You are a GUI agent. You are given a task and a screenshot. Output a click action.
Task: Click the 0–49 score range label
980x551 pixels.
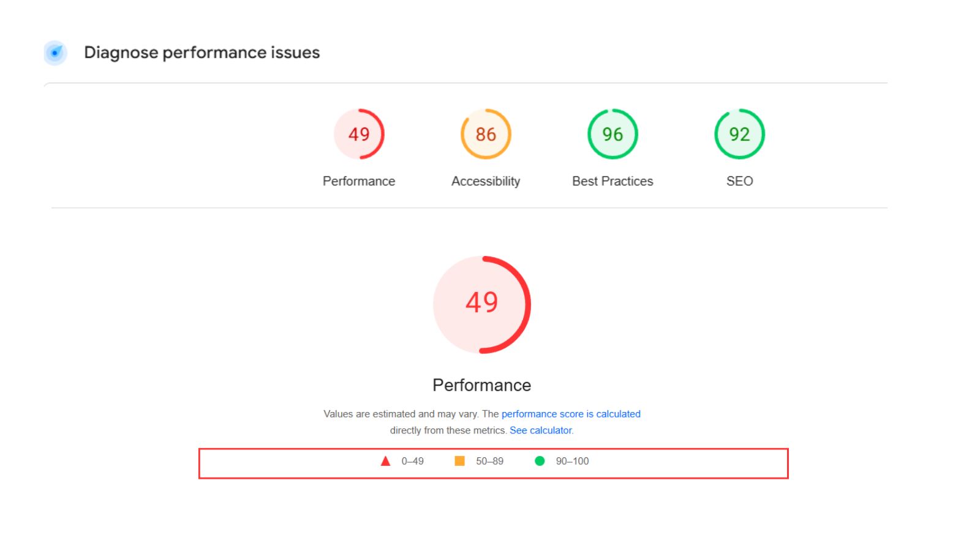(x=412, y=461)
